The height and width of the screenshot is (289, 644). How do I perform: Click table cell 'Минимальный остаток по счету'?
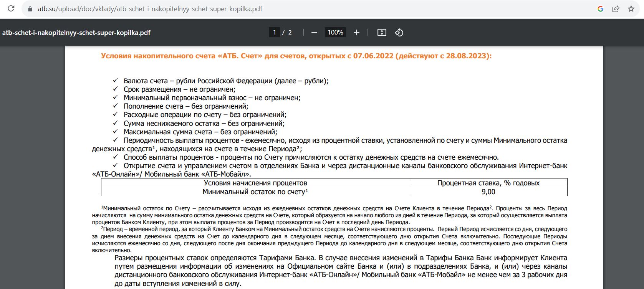tap(255, 192)
